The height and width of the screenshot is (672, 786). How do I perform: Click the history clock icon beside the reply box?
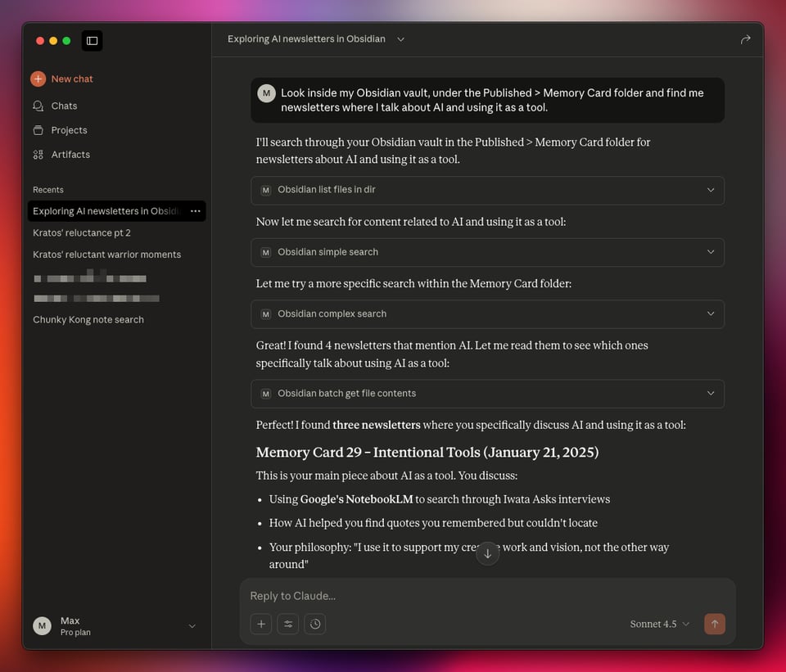click(314, 624)
